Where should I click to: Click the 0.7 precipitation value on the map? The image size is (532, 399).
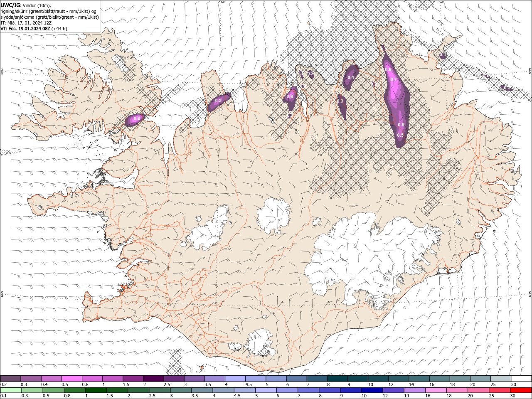(394, 80)
